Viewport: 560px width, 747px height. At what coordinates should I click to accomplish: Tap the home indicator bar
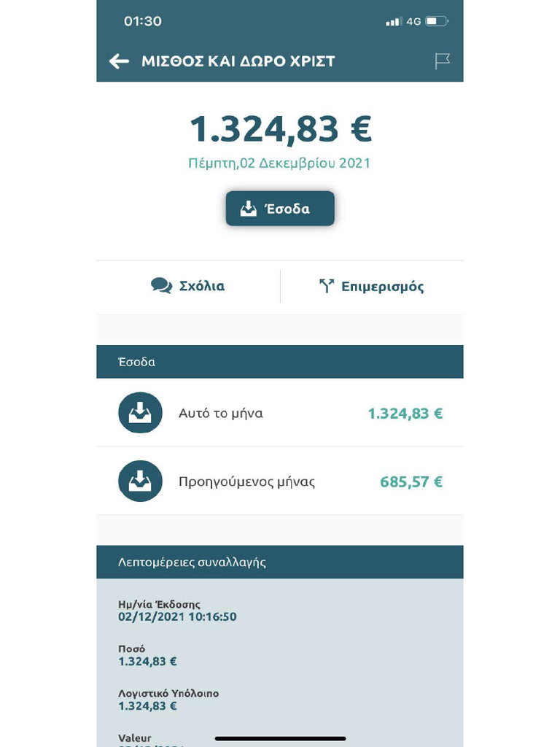[280, 739]
